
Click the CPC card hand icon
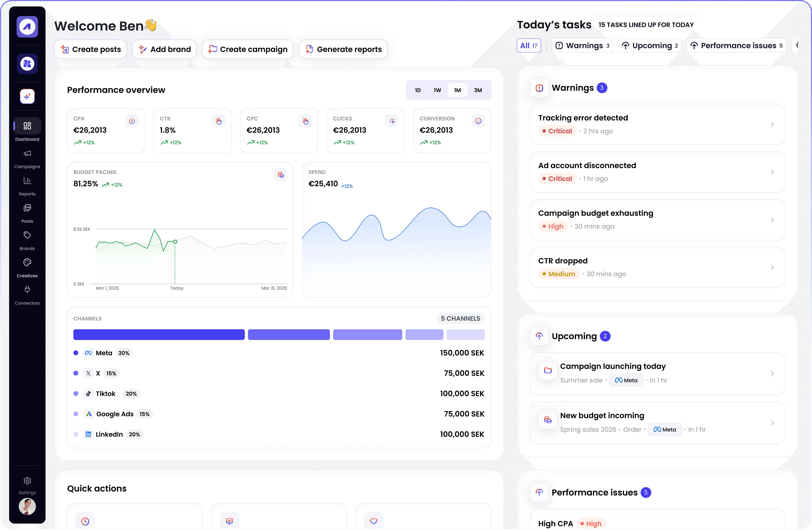(x=305, y=121)
